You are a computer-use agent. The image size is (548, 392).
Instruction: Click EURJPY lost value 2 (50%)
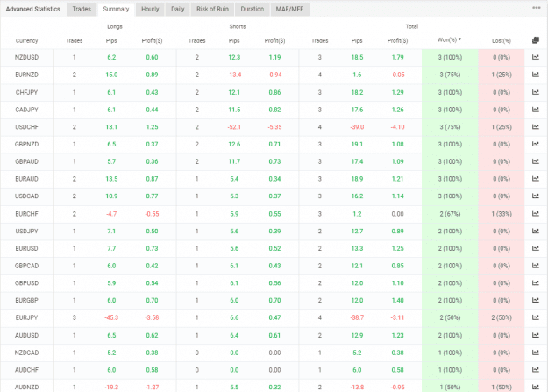coord(502,317)
